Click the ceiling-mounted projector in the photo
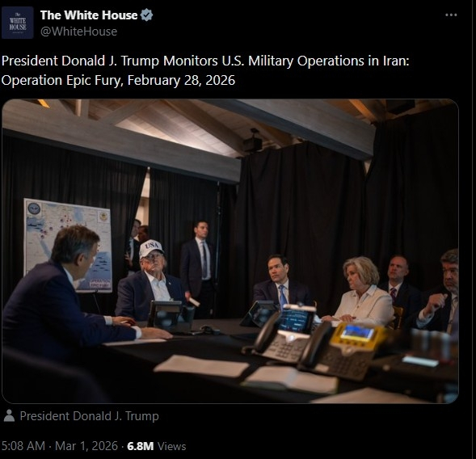 click(253, 141)
